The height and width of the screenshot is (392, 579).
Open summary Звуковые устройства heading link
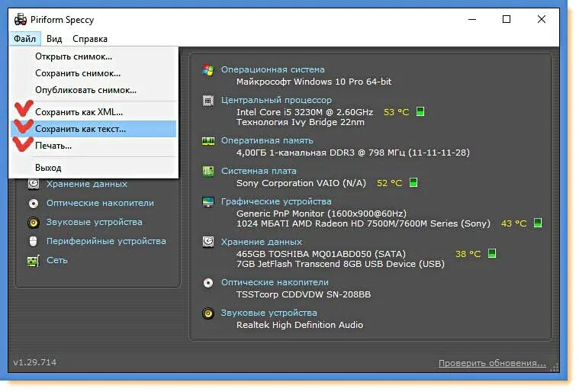(269, 313)
